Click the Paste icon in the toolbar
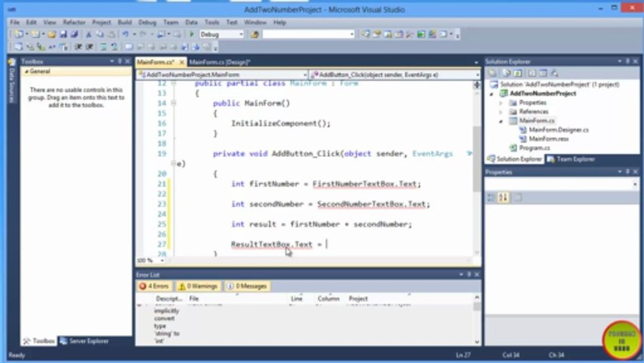 pyautogui.click(x=111, y=34)
